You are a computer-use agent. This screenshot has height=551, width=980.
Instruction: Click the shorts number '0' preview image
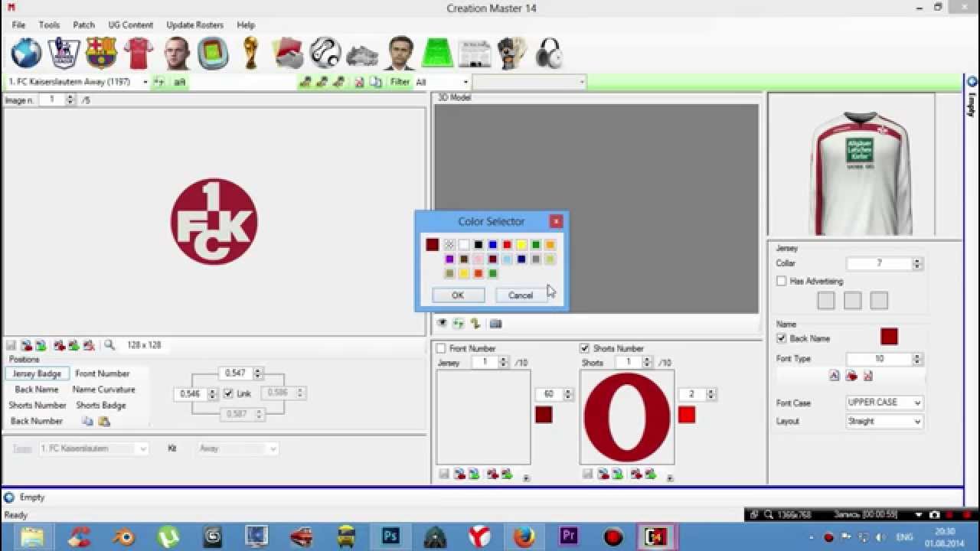[627, 418]
